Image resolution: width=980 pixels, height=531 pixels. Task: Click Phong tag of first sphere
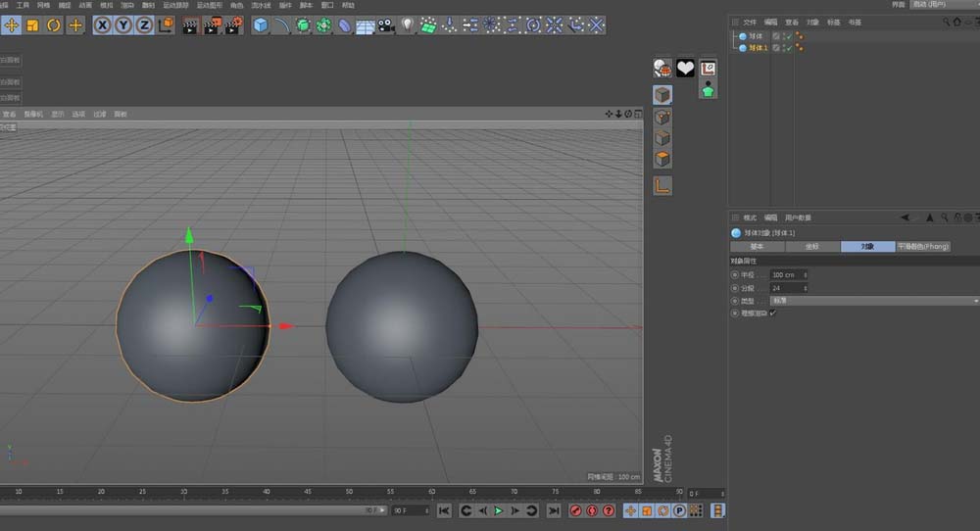click(x=800, y=36)
